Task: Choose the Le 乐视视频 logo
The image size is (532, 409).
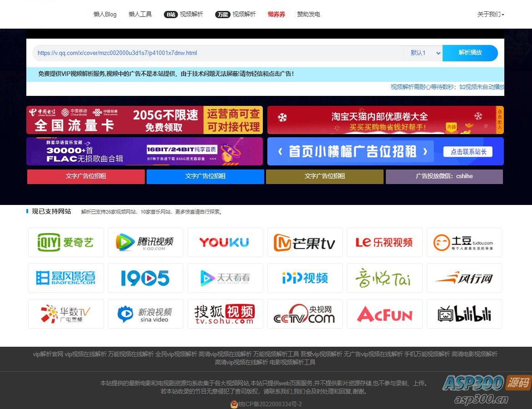Action: (385, 242)
